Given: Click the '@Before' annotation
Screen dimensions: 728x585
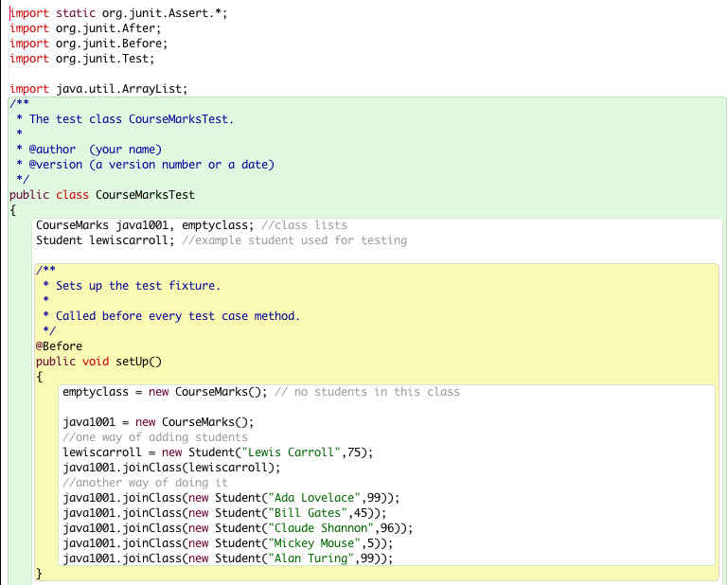Looking at the screenshot, I should tap(59, 346).
